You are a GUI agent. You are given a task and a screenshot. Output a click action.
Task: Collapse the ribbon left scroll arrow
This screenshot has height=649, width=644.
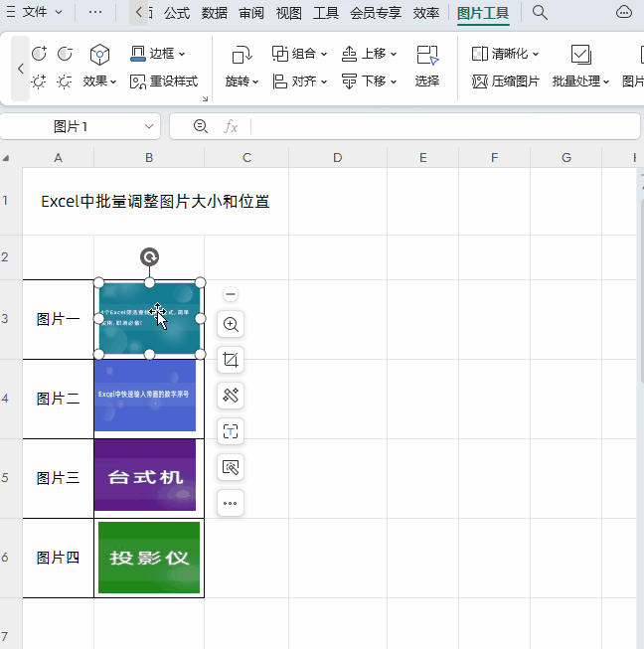tap(20, 69)
